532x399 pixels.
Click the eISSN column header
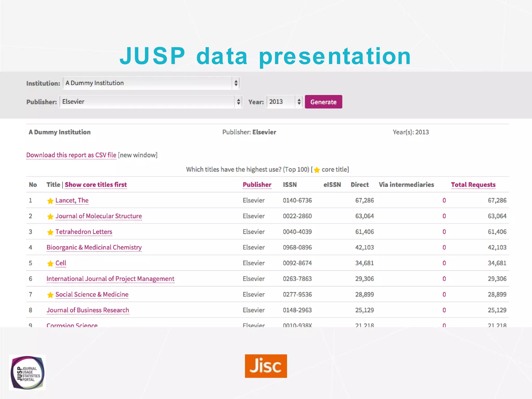[x=332, y=185]
